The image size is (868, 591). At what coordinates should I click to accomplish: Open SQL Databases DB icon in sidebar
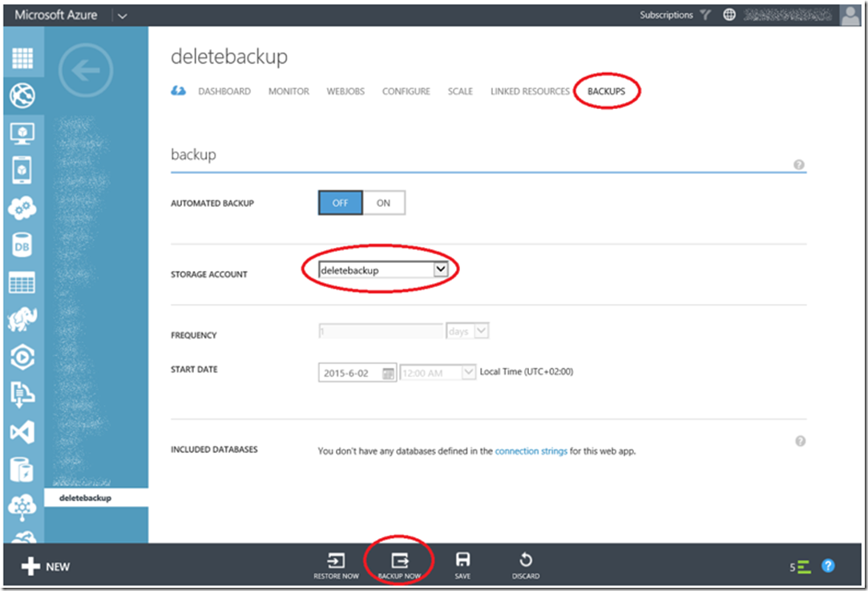(x=22, y=245)
